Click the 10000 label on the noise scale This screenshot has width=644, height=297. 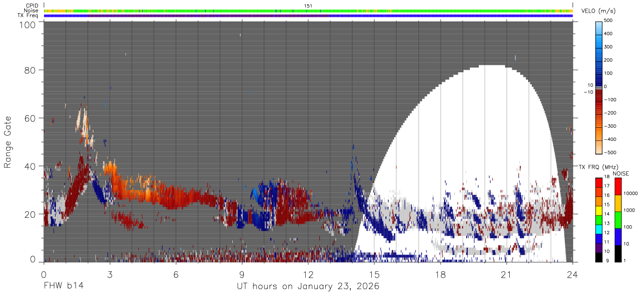[x=631, y=193]
